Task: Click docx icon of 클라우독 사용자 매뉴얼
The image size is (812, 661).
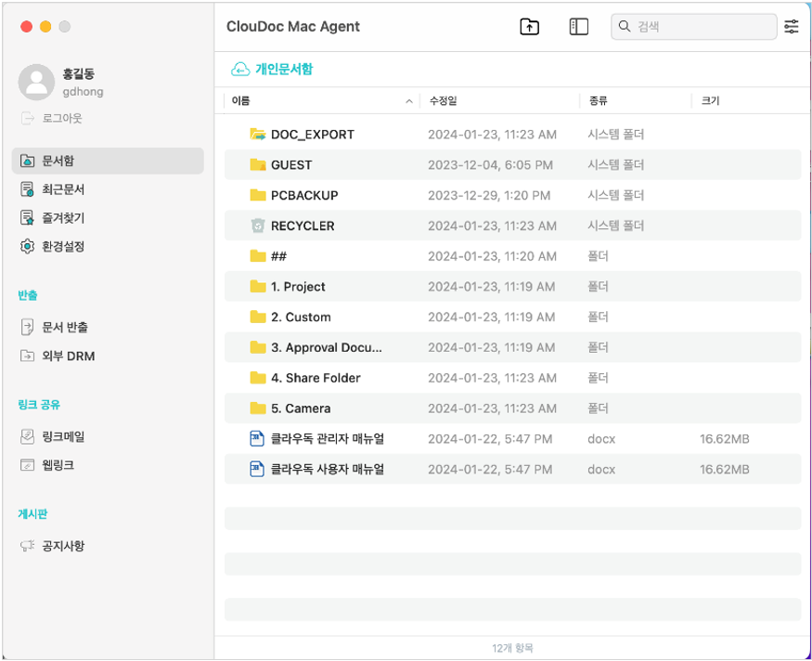Action: [257, 470]
